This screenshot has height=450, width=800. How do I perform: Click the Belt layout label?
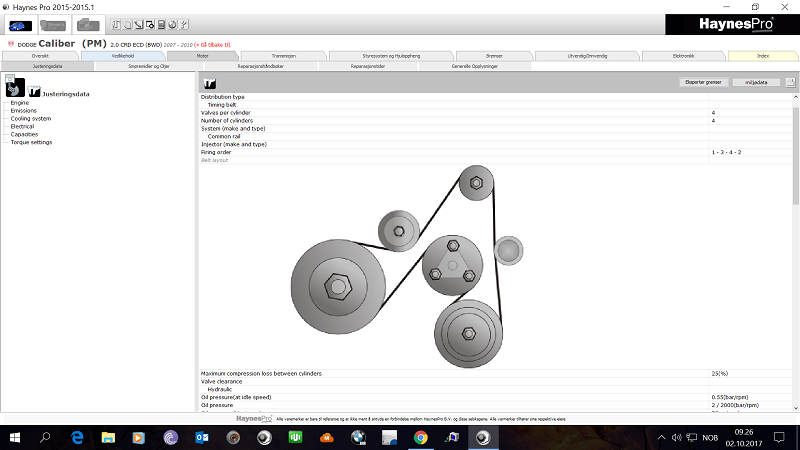214,160
